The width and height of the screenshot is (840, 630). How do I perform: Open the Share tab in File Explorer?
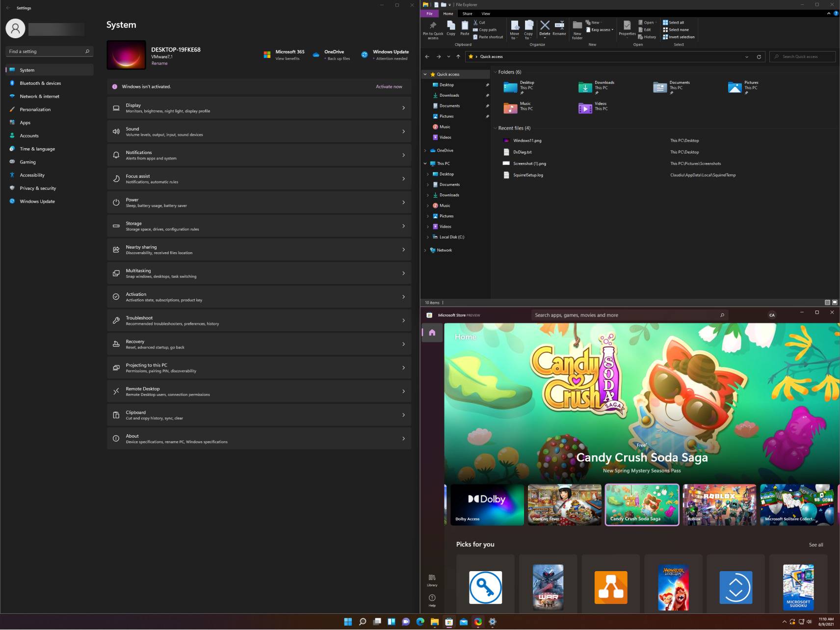click(x=467, y=14)
